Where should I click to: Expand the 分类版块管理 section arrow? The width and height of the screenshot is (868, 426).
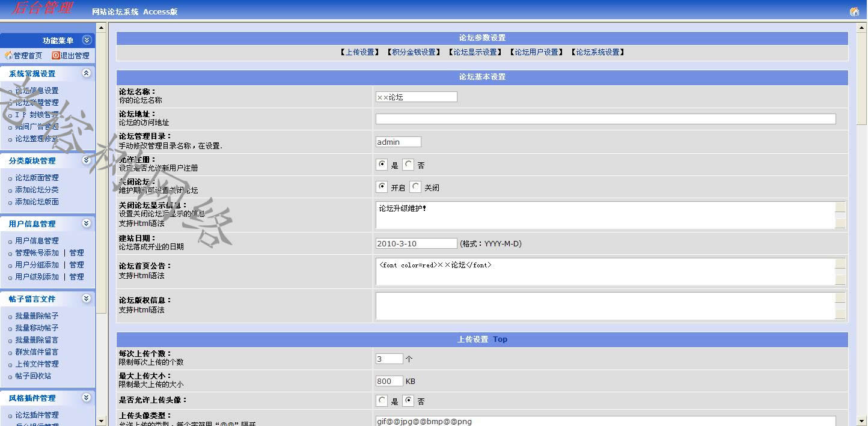87,160
